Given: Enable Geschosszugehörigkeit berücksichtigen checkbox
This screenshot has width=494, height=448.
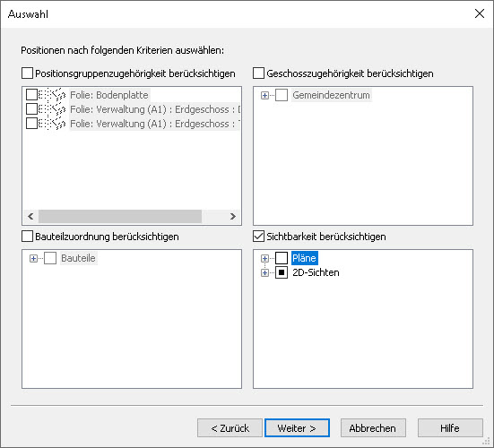Looking at the screenshot, I should [258, 73].
